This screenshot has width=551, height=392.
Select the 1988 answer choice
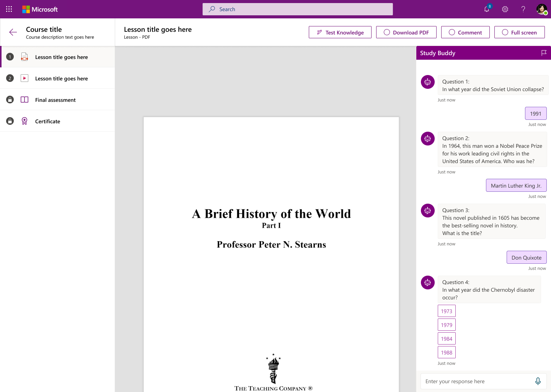[x=447, y=353]
